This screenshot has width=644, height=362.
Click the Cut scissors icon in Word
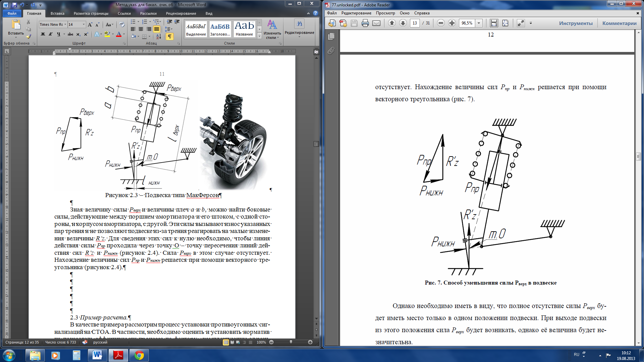[x=29, y=22]
